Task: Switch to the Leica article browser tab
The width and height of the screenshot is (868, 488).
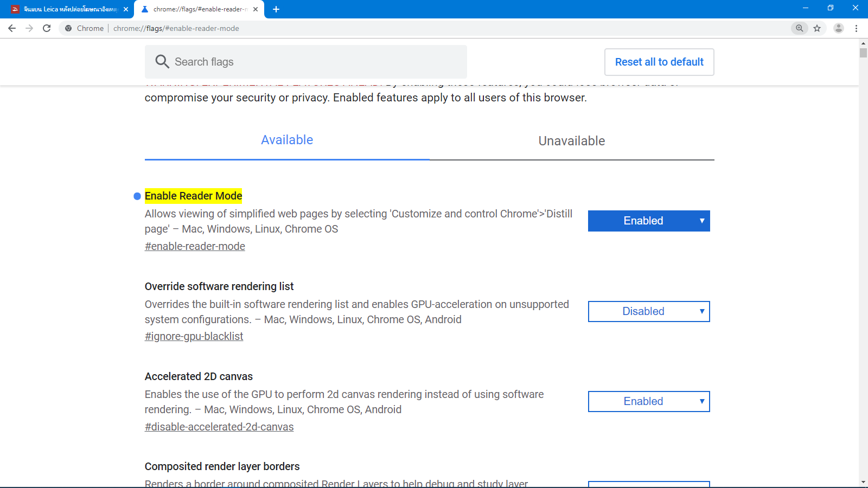Action: (69, 9)
